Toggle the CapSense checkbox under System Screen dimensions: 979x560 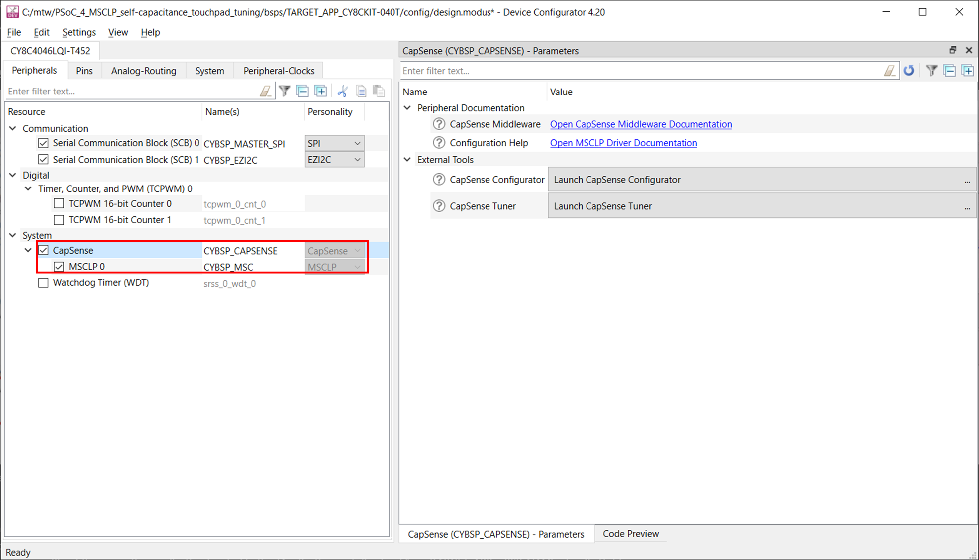43,250
